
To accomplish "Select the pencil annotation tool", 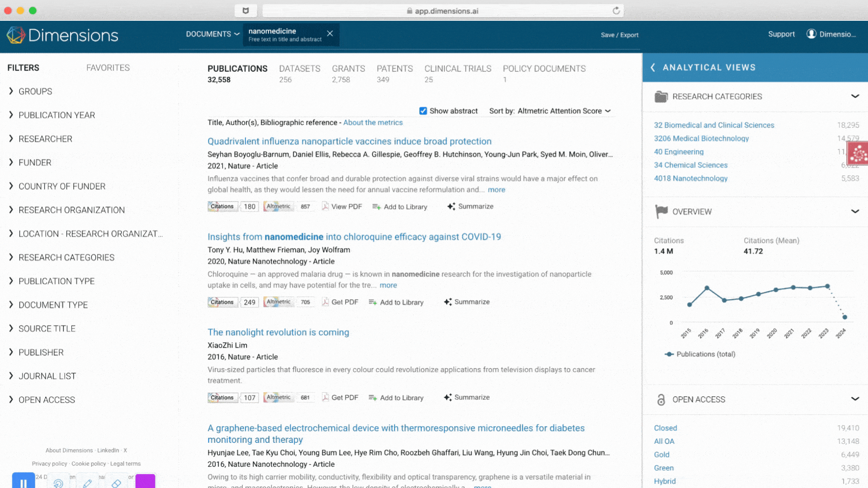I will [87, 483].
